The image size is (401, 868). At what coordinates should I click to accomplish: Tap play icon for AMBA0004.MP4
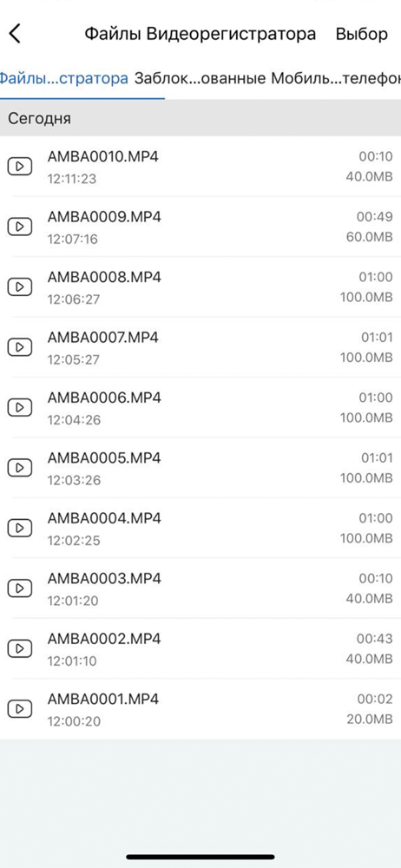coord(19,528)
